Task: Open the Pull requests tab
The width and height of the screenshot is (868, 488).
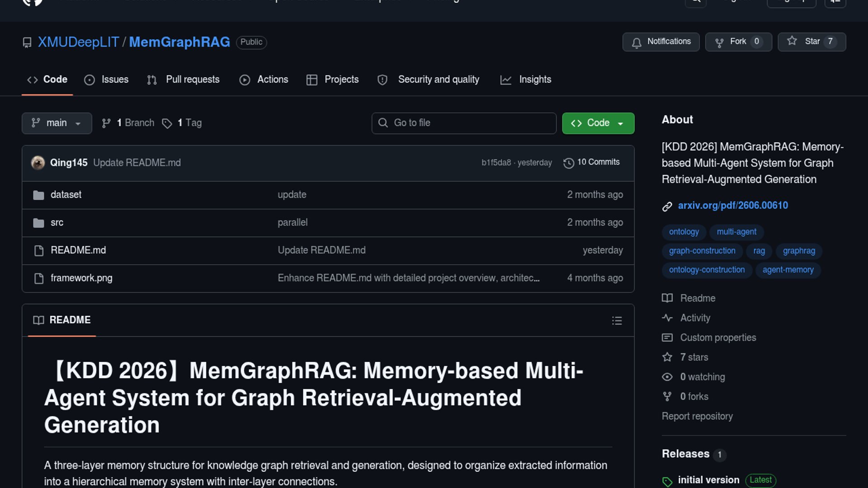Action: tap(183, 80)
